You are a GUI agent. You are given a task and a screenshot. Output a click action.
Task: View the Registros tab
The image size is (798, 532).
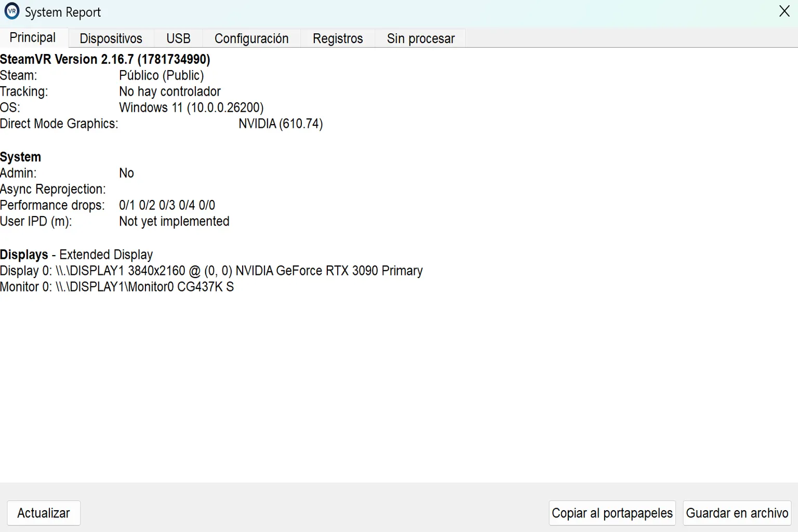point(338,38)
